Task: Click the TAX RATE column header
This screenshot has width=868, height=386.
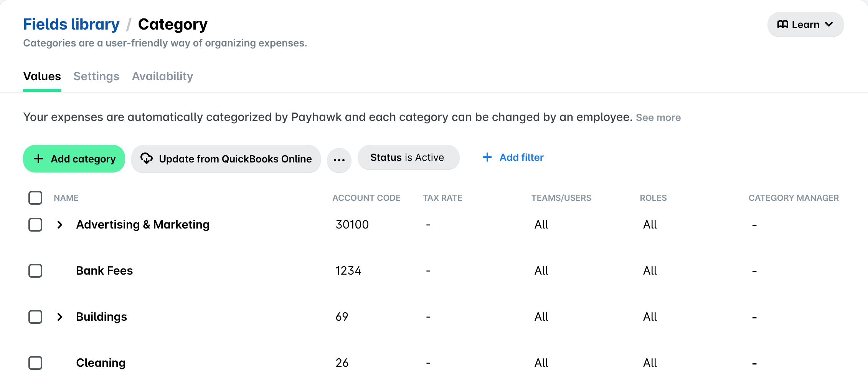Action: [x=442, y=198]
